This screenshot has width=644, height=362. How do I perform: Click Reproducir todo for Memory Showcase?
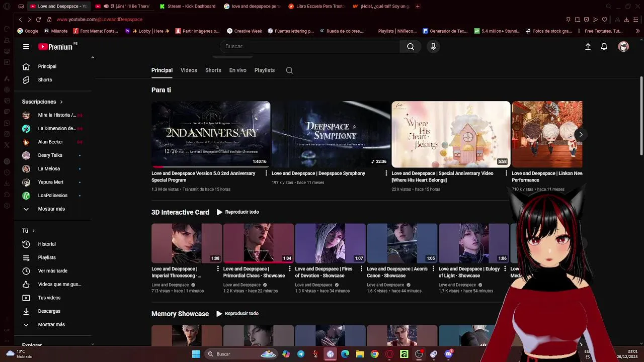pyautogui.click(x=237, y=314)
